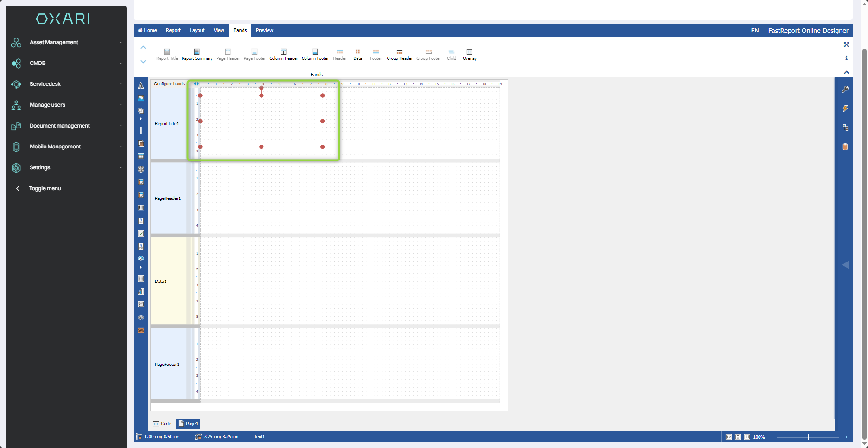Choose the SVG object tool
The width and height of the screenshot is (868, 448).
point(141,331)
